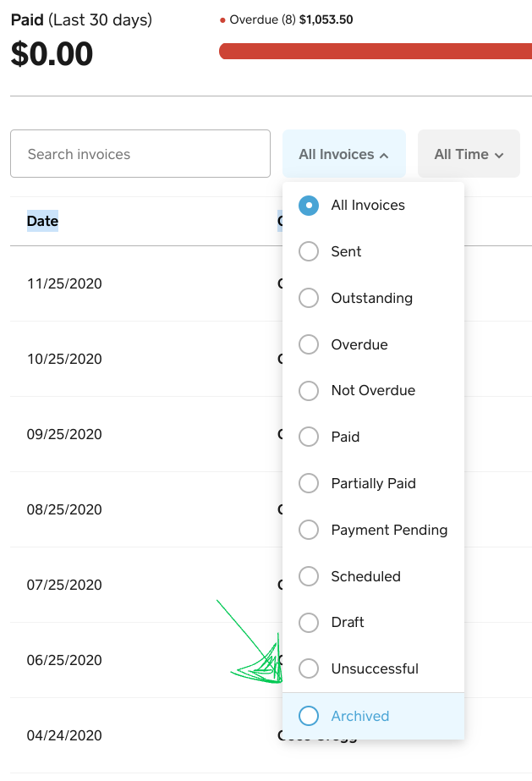Collapse the All Invoices dropdown
This screenshot has width=532, height=781.
point(343,154)
